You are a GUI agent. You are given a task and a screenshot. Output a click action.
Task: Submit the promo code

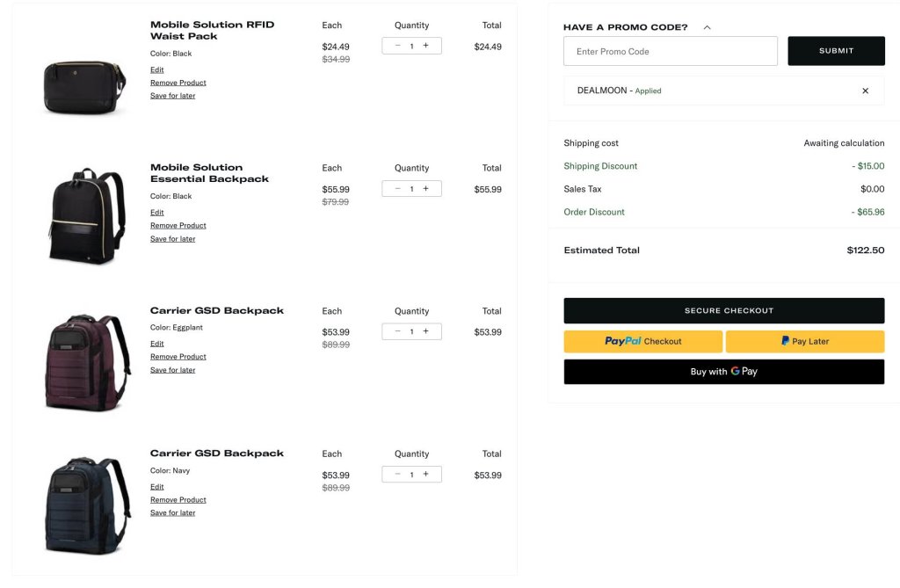click(x=836, y=51)
